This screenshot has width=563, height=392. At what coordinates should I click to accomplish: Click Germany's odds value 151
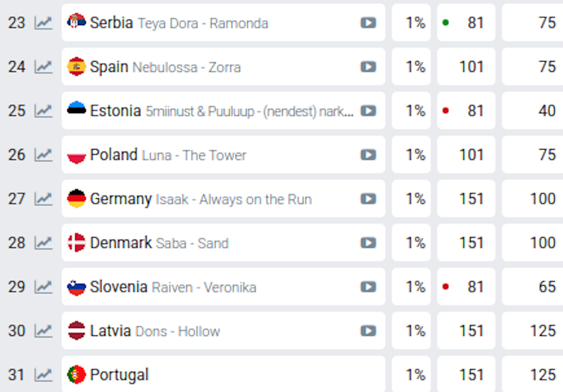tap(471, 199)
